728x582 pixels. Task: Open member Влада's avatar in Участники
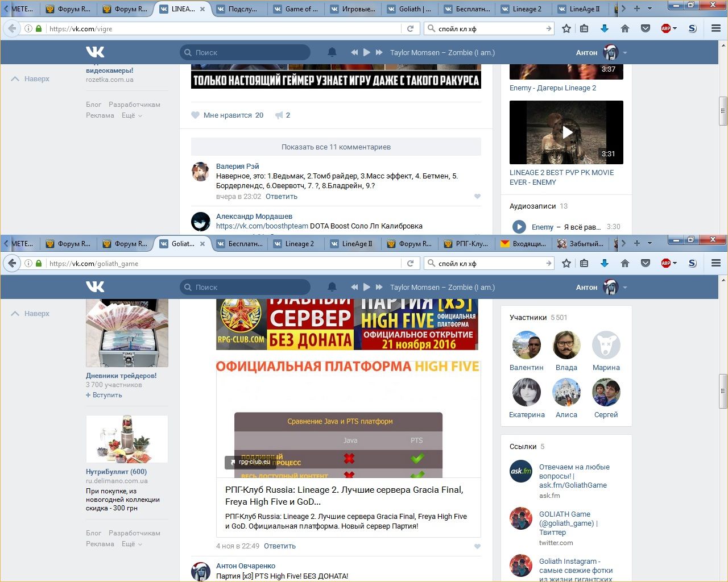566,345
